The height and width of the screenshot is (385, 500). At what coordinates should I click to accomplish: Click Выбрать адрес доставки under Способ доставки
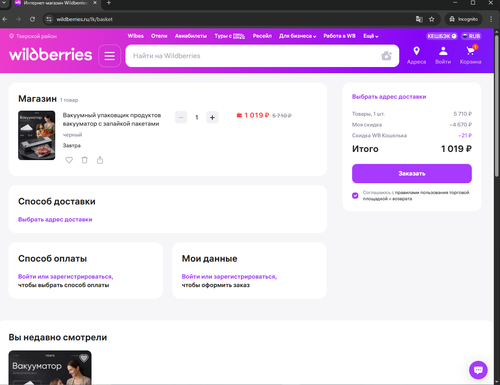point(55,219)
